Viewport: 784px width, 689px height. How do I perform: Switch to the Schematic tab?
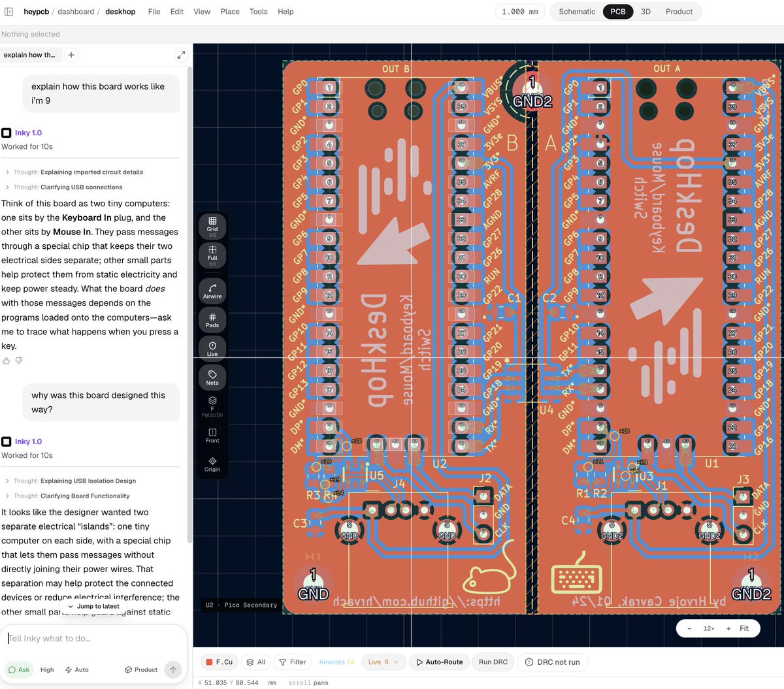pyautogui.click(x=577, y=12)
